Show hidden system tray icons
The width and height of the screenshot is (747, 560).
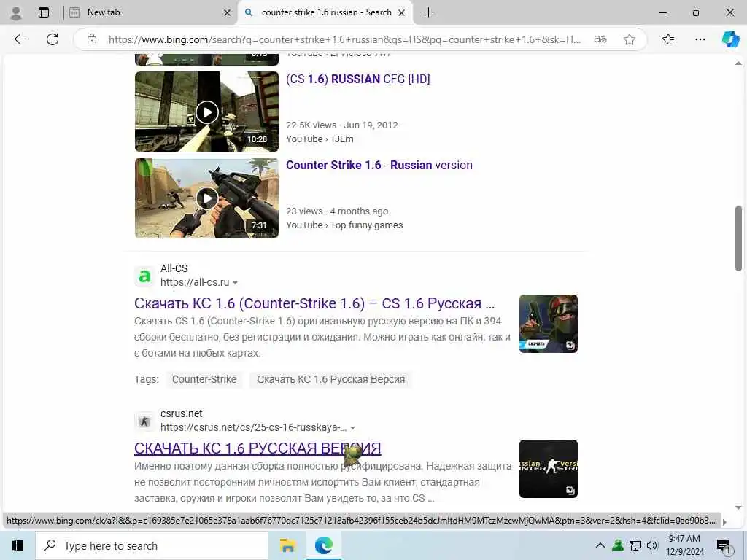click(x=600, y=545)
